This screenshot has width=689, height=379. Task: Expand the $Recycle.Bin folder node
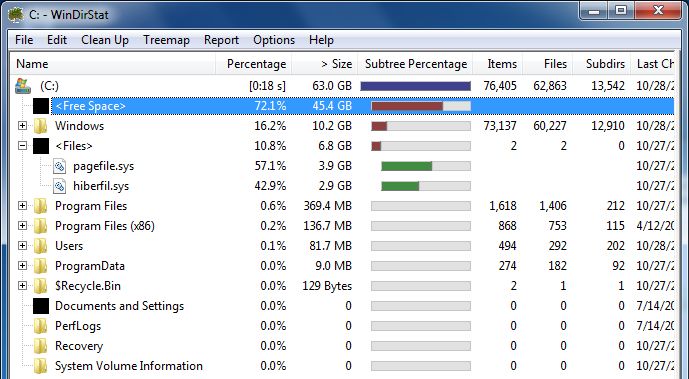click(x=22, y=286)
